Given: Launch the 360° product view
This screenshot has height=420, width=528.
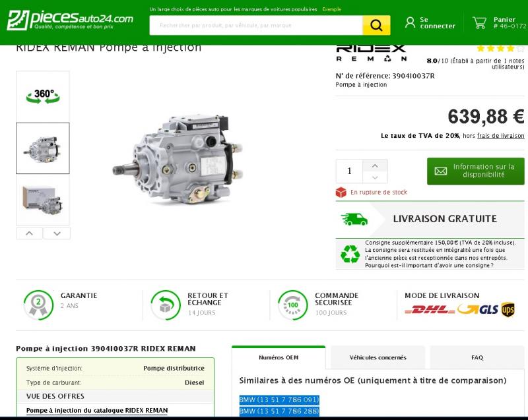Looking at the screenshot, I should click(43, 96).
